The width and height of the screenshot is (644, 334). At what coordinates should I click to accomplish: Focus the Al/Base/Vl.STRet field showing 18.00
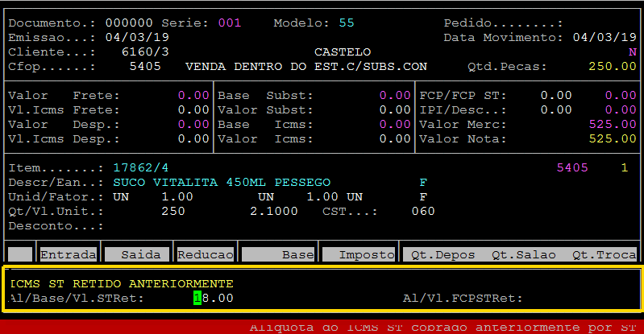click(213, 299)
